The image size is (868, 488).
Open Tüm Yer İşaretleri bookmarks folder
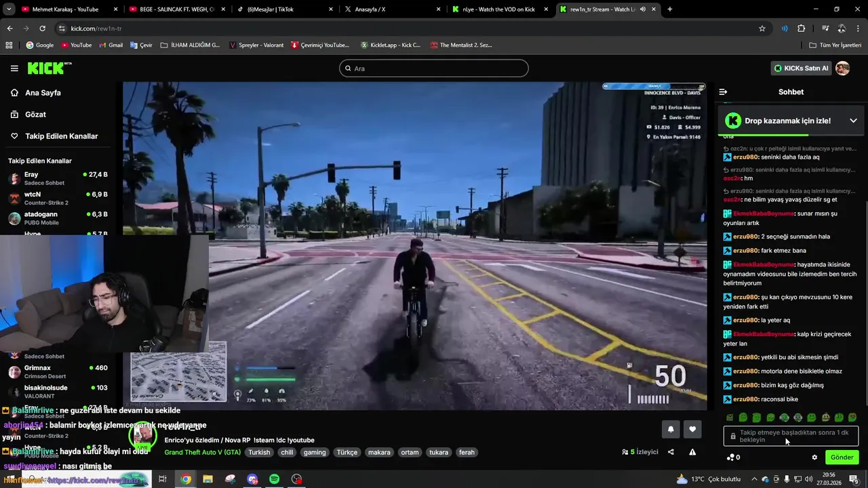[835, 45]
